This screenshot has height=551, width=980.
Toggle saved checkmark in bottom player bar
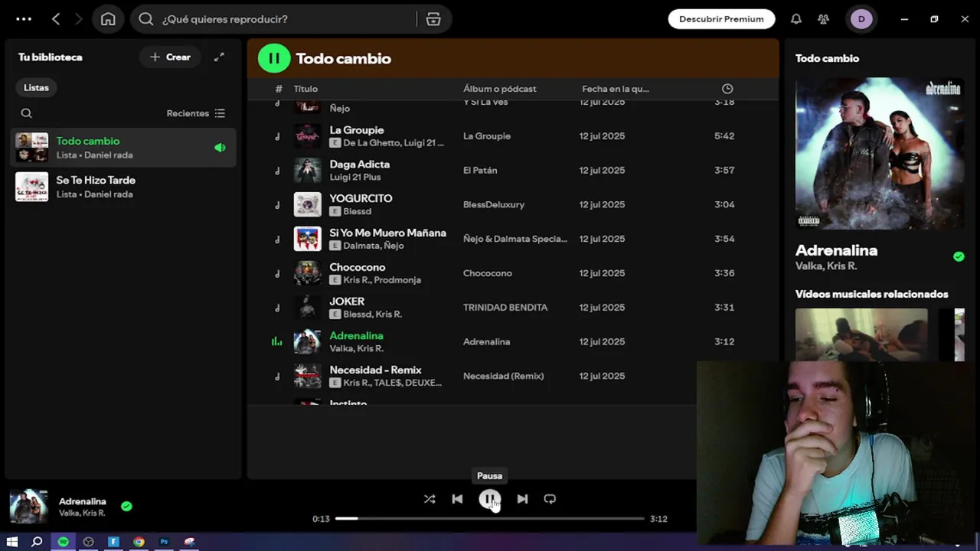coord(126,506)
